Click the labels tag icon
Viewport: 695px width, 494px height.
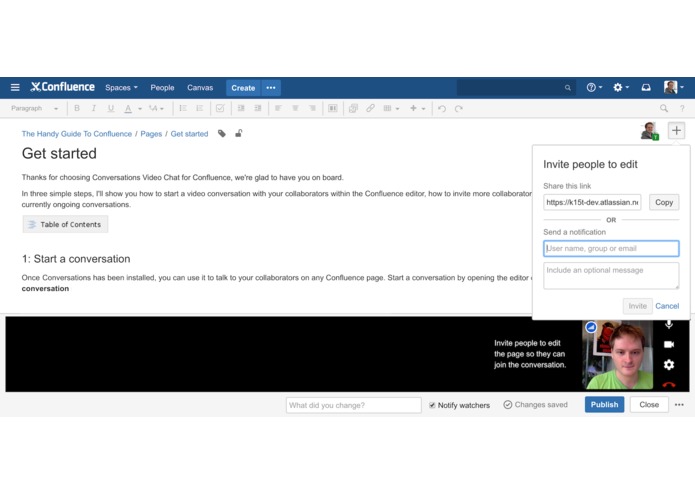tap(222, 133)
